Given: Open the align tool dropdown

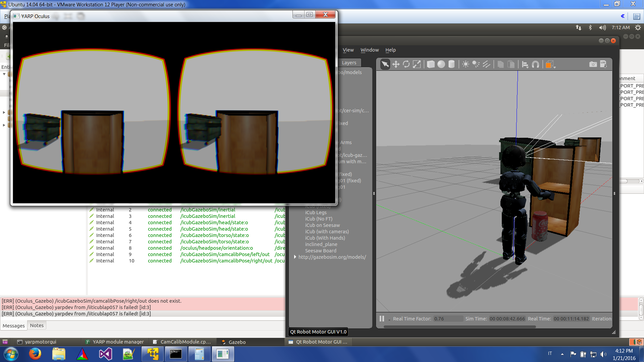Looking at the screenshot, I should pyautogui.click(x=525, y=64).
